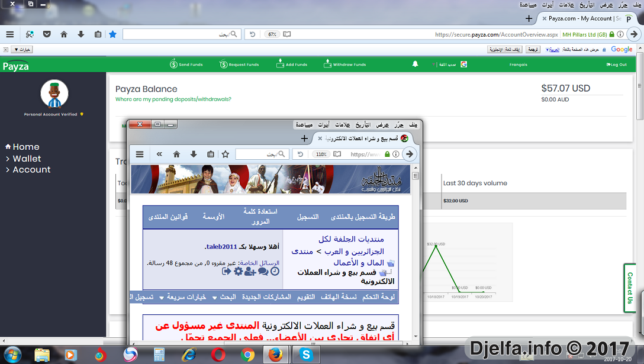Click the go arrow in Payza address bar

coord(634,34)
